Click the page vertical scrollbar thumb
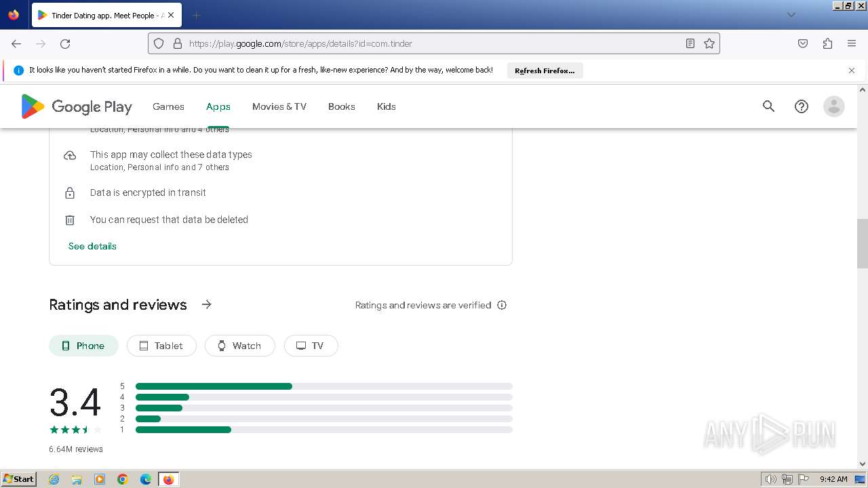 coord(863,244)
